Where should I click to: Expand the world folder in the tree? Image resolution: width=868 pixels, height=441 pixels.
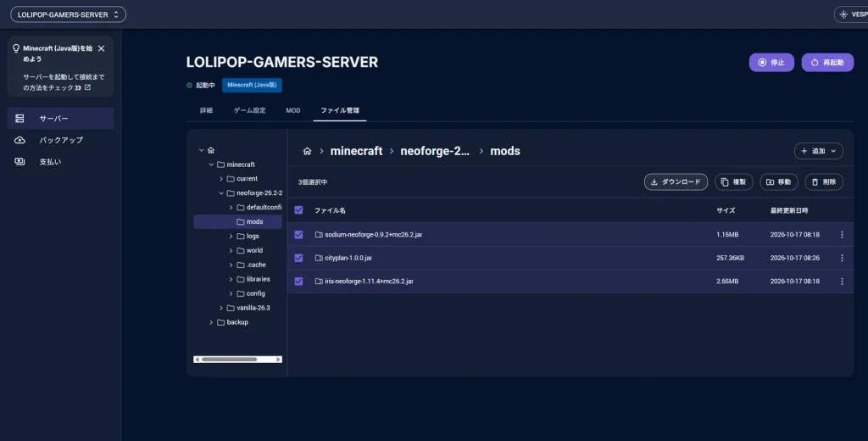coord(231,250)
